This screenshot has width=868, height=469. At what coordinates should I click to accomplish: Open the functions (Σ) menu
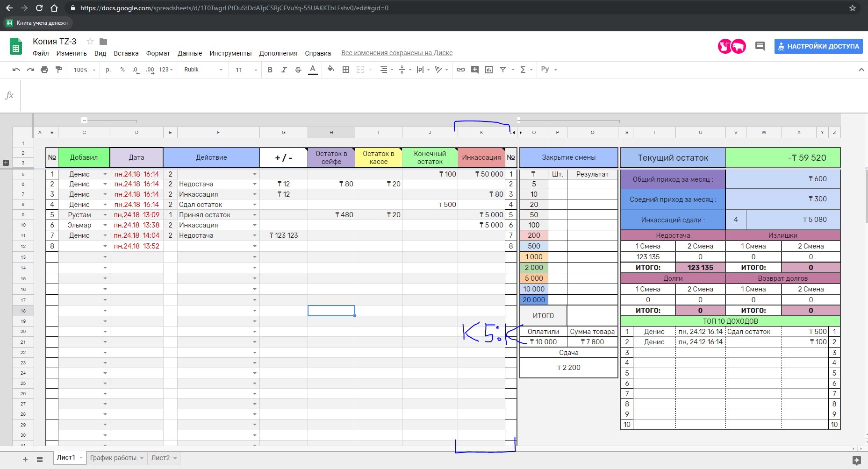pyautogui.click(x=526, y=70)
